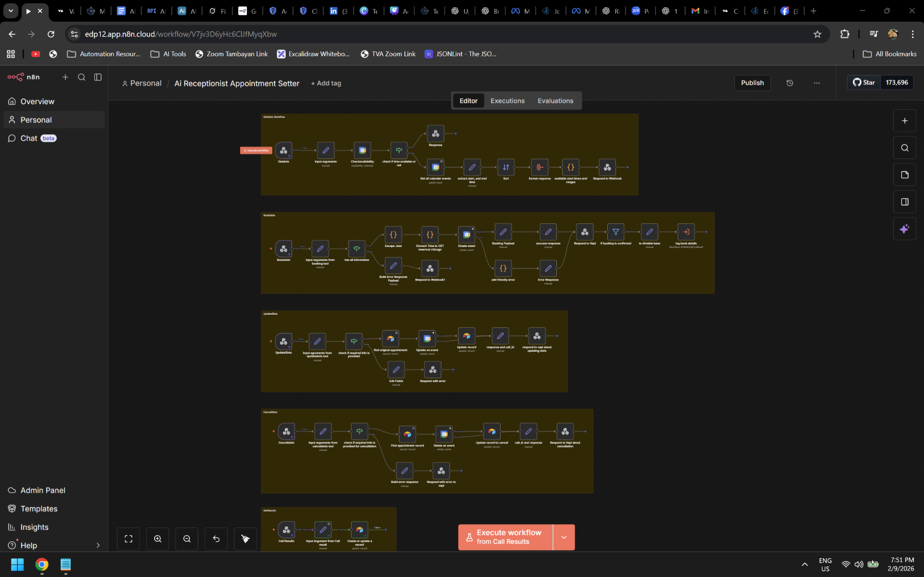
Task: Select the Getslots webhook node
Action: pyautogui.click(x=283, y=151)
